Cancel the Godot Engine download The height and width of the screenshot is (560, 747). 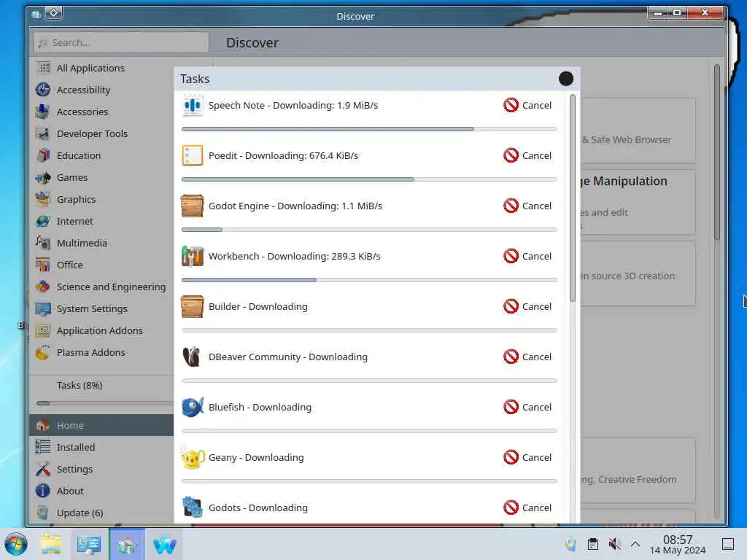tap(527, 206)
